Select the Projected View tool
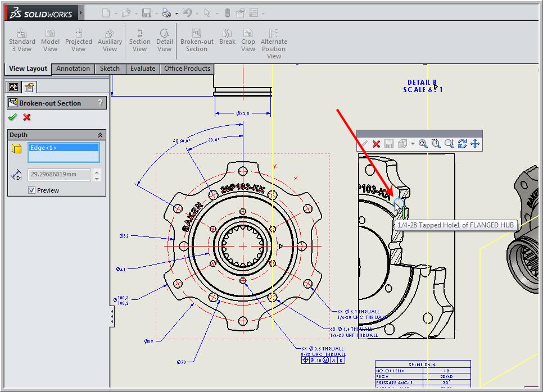This screenshot has width=543, height=392. 78,40
